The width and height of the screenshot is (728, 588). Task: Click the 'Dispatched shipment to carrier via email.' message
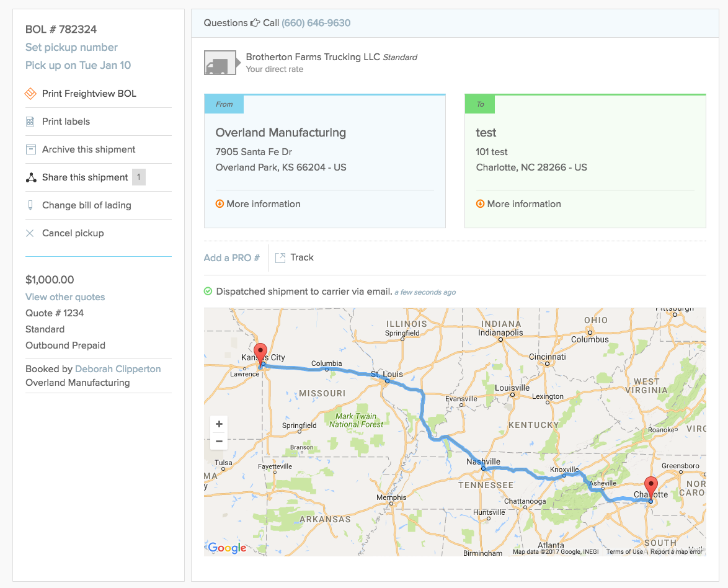tap(304, 292)
